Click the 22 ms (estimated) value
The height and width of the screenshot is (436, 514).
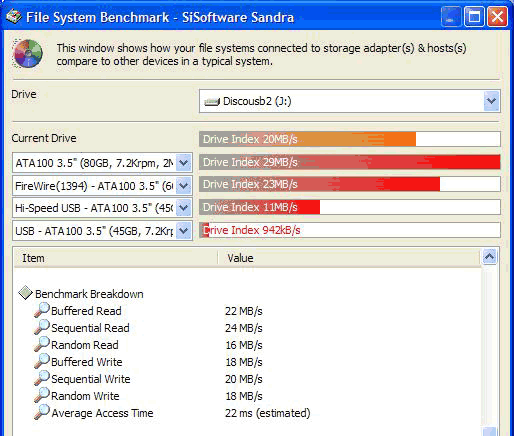pyautogui.click(x=268, y=413)
